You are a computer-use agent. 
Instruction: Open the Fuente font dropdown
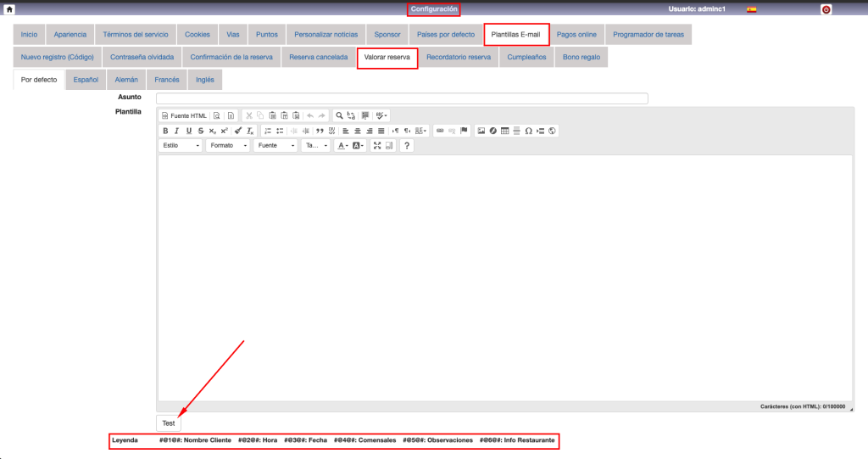[x=276, y=146]
